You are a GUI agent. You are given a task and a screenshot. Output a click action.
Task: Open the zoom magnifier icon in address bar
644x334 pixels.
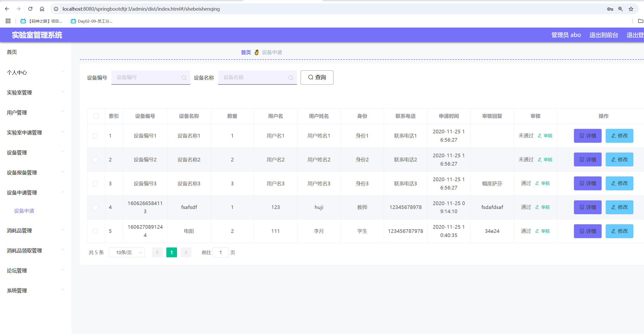[x=621, y=9]
